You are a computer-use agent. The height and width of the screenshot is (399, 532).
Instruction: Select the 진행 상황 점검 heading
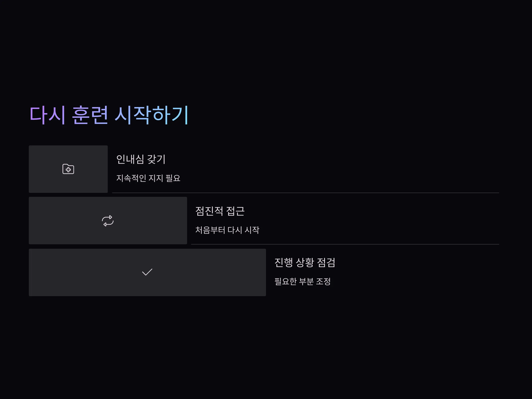pos(305,262)
